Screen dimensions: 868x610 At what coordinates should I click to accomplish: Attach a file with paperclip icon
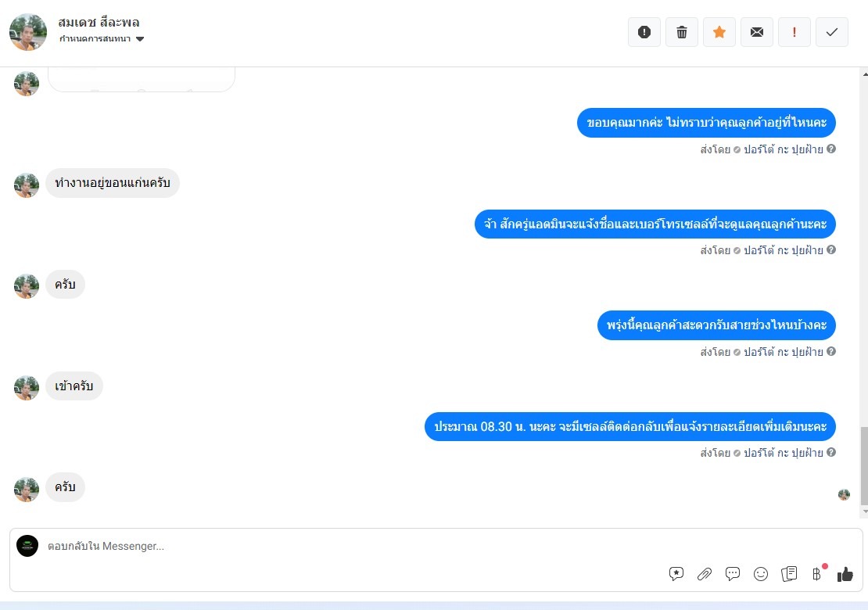tap(704, 574)
